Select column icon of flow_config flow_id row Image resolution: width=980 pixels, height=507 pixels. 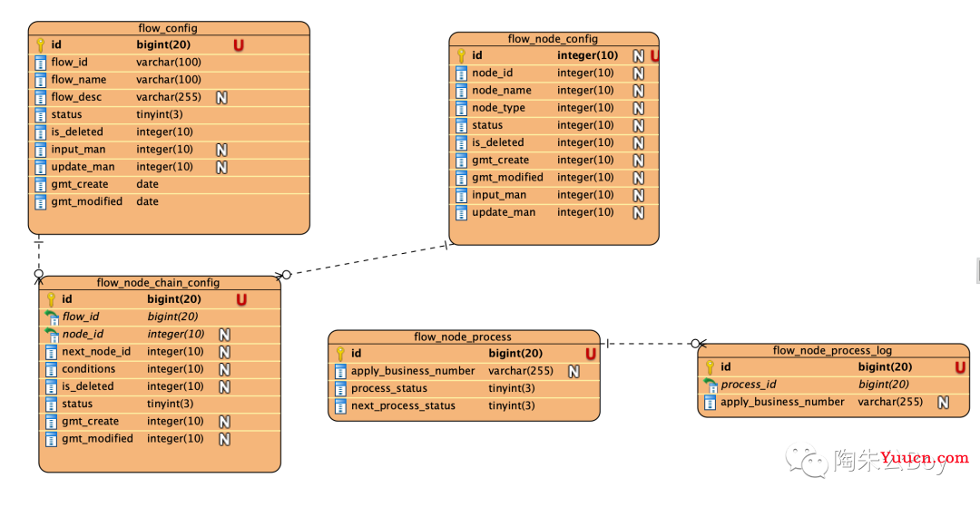click(x=41, y=63)
